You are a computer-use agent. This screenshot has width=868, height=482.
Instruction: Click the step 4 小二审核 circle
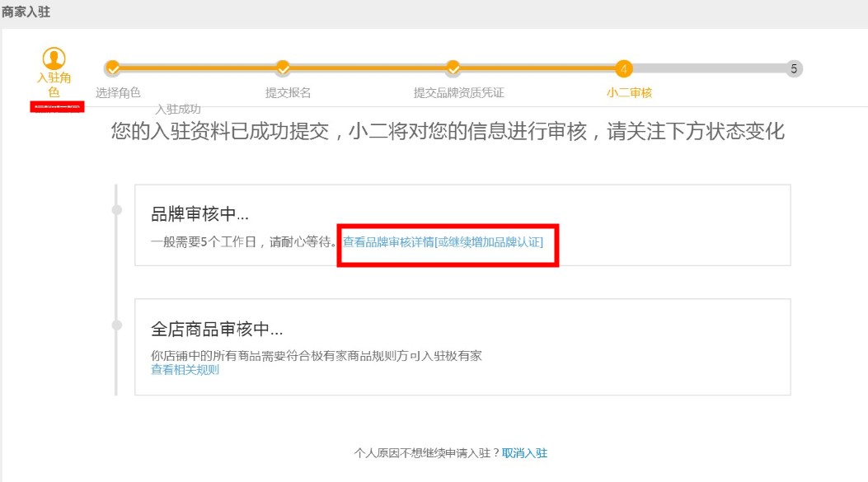(x=623, y=68)
